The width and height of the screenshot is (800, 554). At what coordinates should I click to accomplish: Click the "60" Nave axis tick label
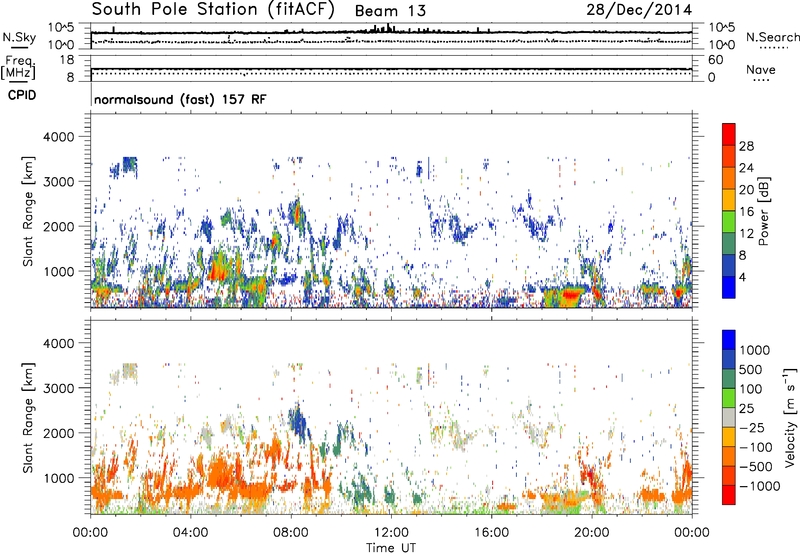[715, 60]
